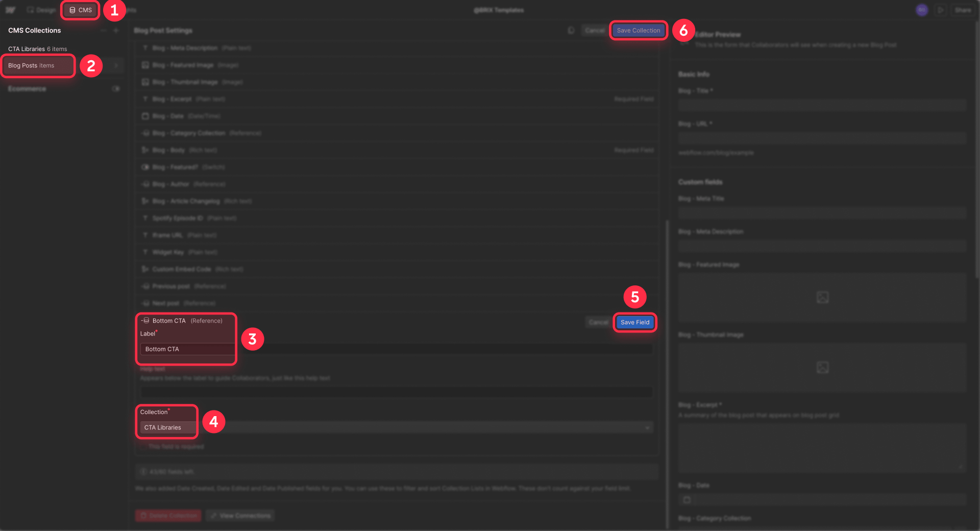This screenshot has height=531, width=980.
Task: Select the Blog Posts collection
Action: point(38,65)
